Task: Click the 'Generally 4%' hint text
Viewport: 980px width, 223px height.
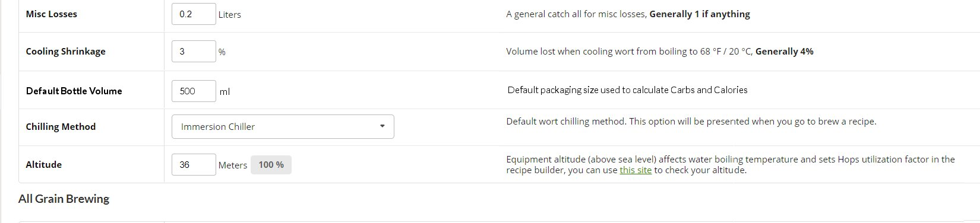Action: point(785,52)
